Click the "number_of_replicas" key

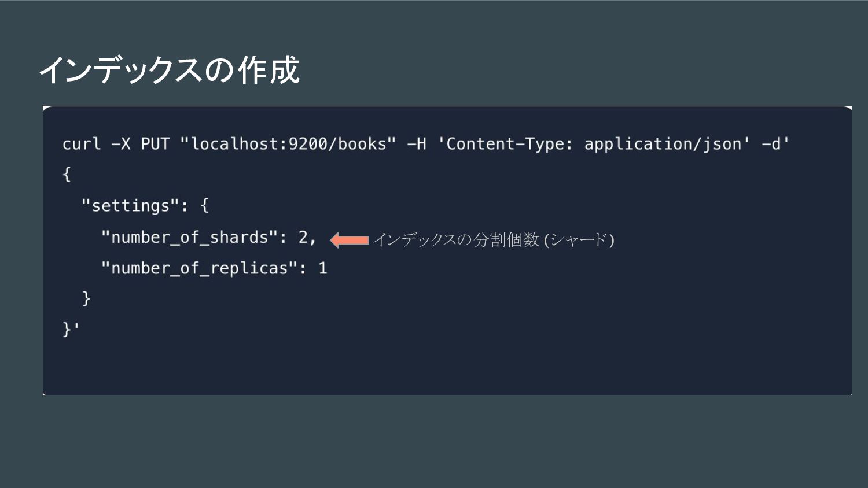tap(200, 268)
